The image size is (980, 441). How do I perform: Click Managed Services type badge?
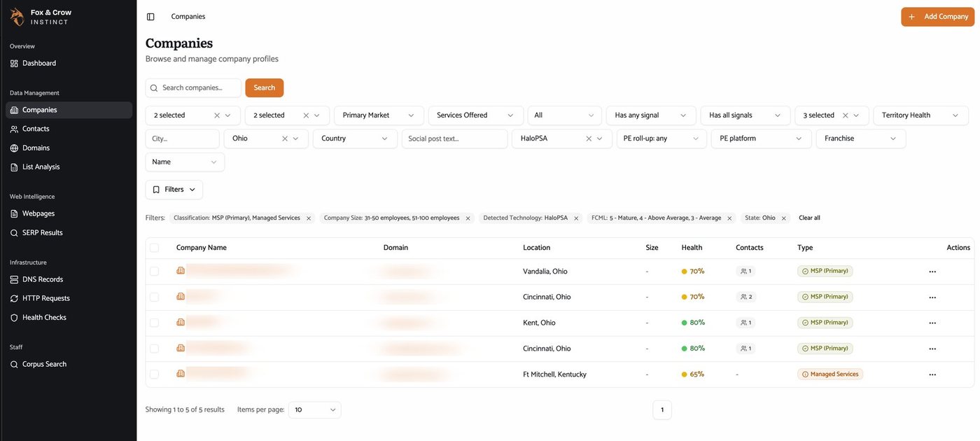click(x=830, y=374)
